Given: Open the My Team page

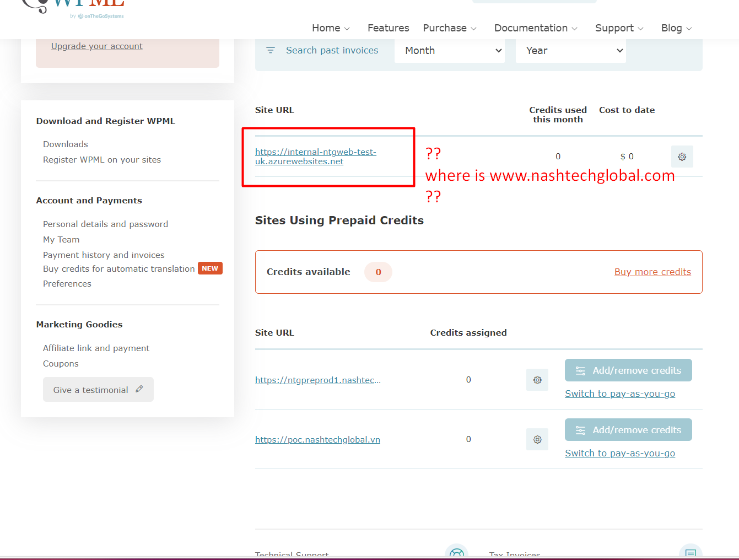Looking at the screenshot, I should [61, 240].
